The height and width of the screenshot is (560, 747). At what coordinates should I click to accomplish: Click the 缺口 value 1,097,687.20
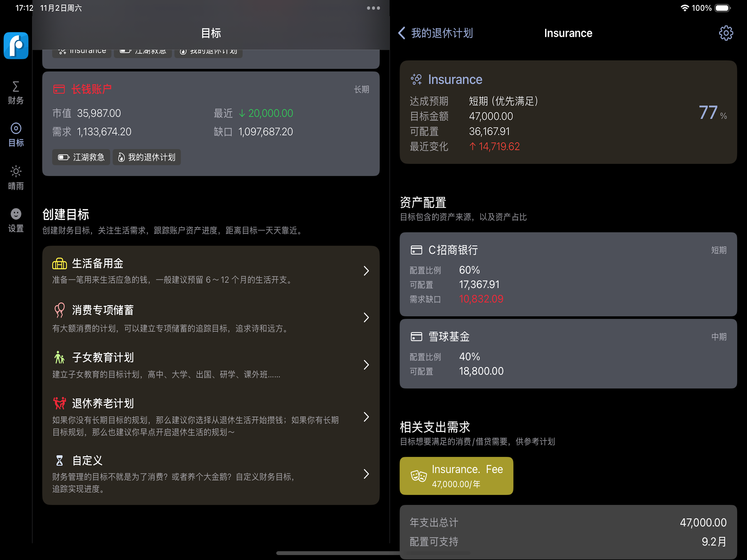pos(265,132)
